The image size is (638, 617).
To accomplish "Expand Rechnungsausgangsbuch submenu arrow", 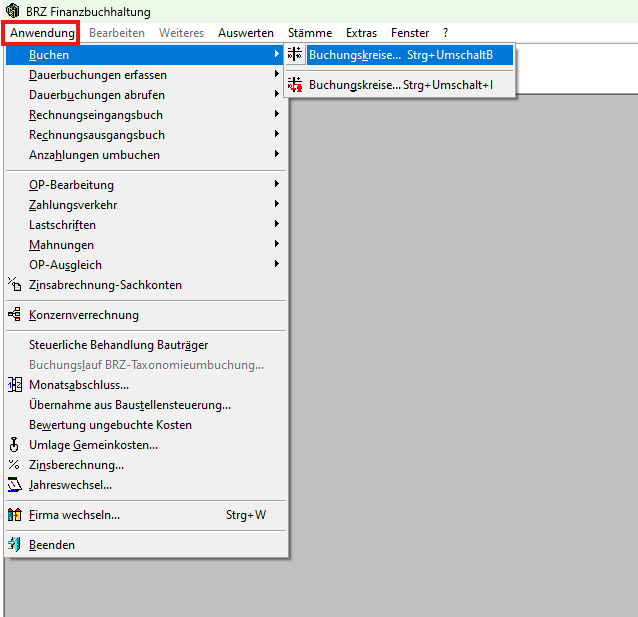I will [x=277, y=134].
